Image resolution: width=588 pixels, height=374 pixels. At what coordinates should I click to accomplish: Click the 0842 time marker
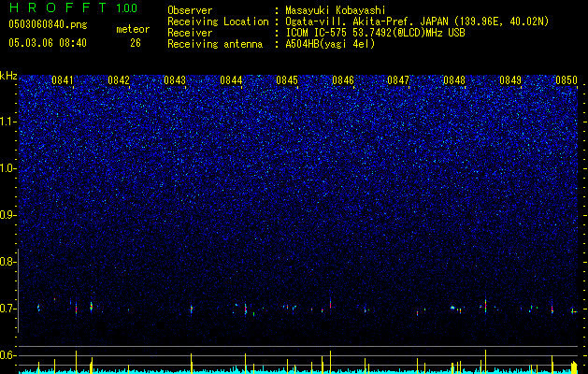(x=119, y=80)
